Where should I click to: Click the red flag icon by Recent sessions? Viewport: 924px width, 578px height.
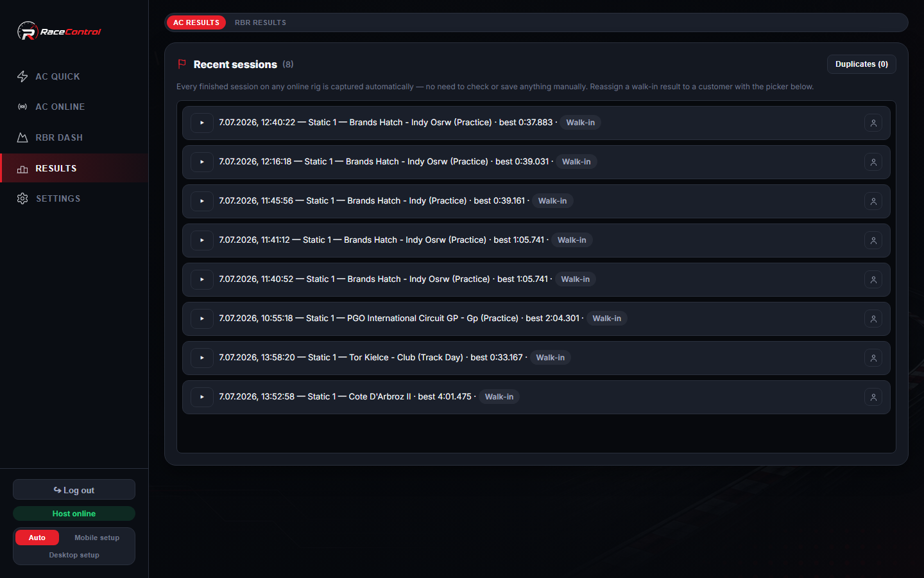pos(182,64)
